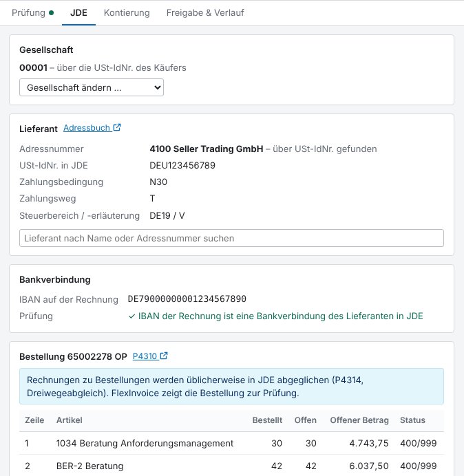Click the Lieferant search input field
This screenshot has width=464, height=476.
click(231, 238)
